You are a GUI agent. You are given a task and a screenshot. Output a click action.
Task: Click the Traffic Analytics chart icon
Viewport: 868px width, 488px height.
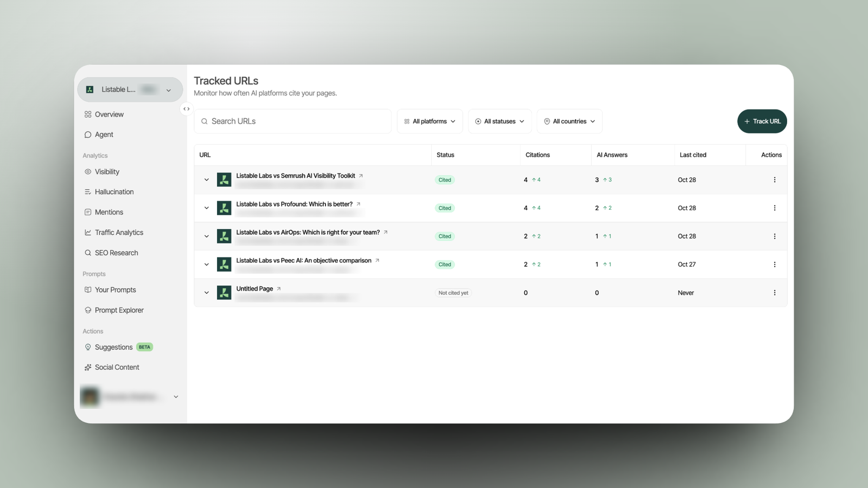point(88,233)
